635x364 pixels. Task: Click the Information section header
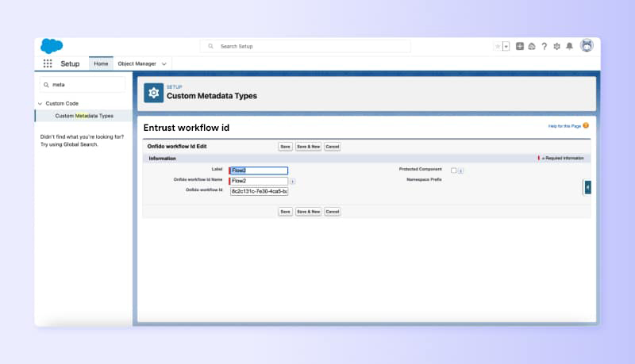(x=162, y=159)
